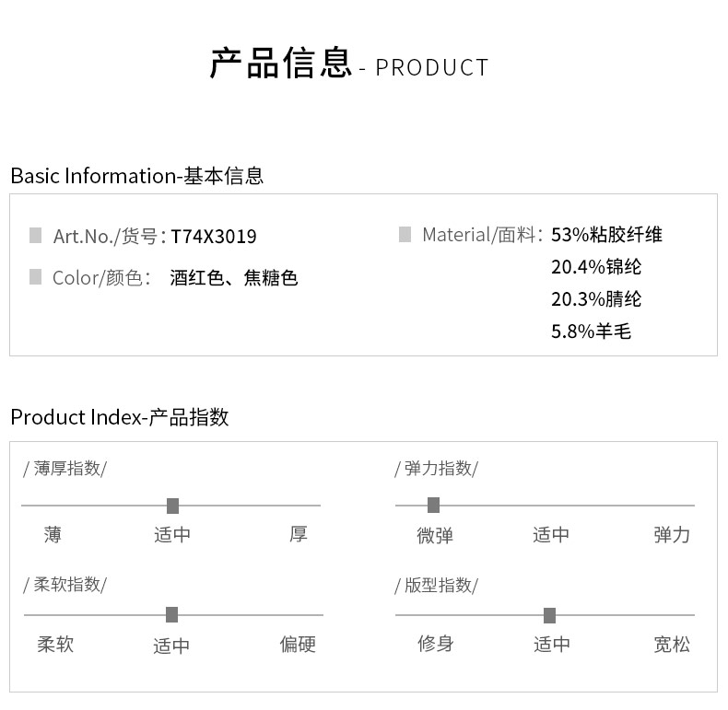Click the 产品信息 - PRODUCT title
Viewport: 728px width, 710px height.
(349, 65)
